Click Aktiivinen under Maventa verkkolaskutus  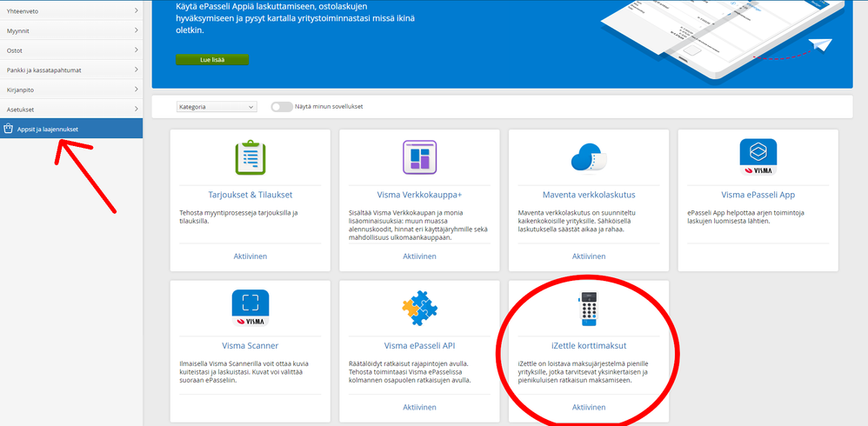(x=589, y=256)
